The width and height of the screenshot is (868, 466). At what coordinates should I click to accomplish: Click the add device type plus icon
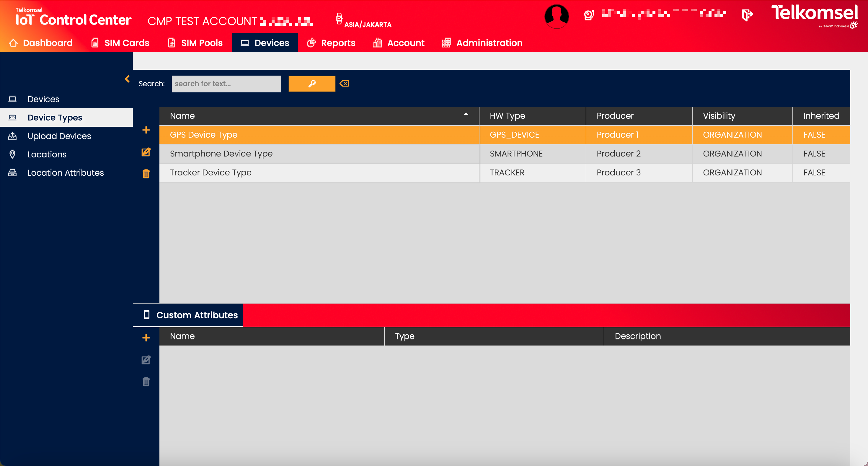point(146,130)
